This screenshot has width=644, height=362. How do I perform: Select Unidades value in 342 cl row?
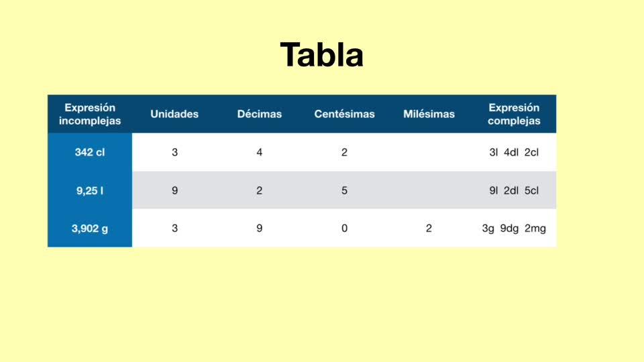(174, 152)
